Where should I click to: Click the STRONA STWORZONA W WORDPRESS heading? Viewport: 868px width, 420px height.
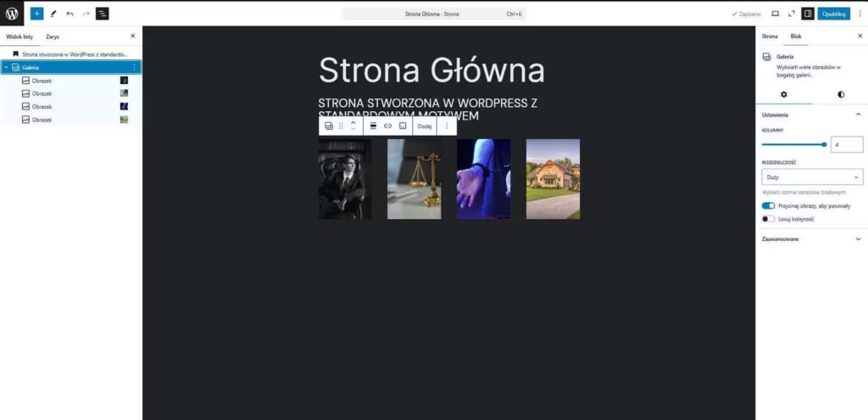(x=428, y=109)
